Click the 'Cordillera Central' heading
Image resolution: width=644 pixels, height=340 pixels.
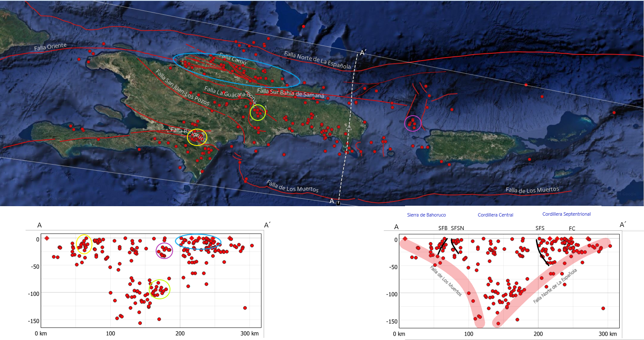point(495,215)
